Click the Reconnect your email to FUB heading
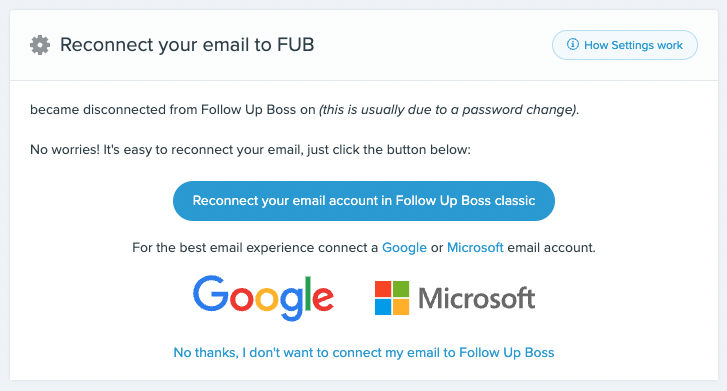The height and width of the screenshot is (391, 727). pyautogui.click(x=187, y=45)
